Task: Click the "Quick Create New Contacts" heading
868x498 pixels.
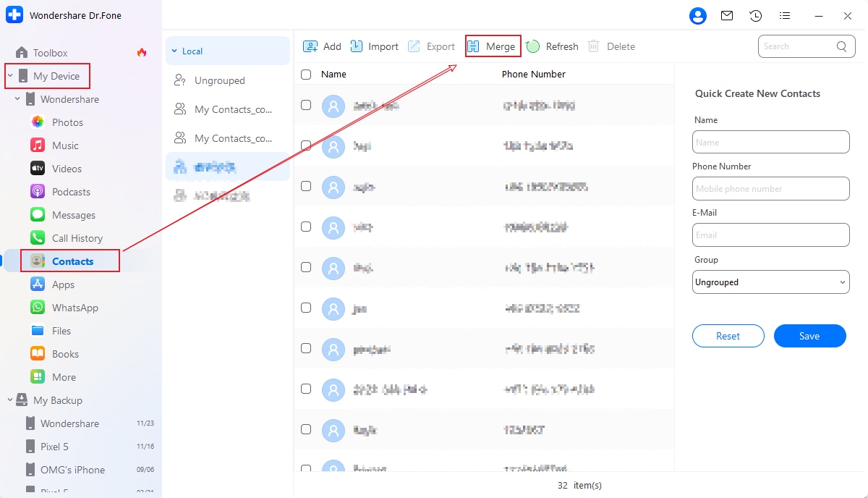Action: click(x=757, y=93)
